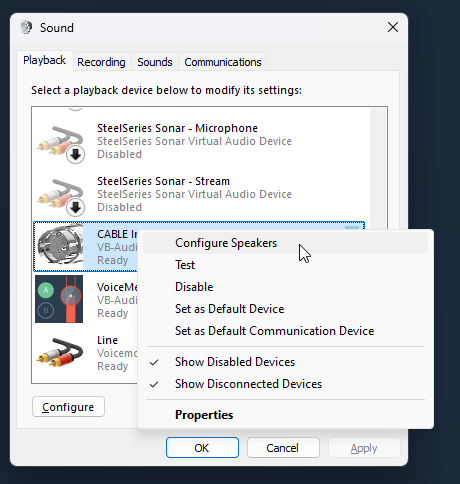The height and width of the screenshot is (484, 460).
Task: Close the Sound dialog window
Action: (x=393, y=27)
